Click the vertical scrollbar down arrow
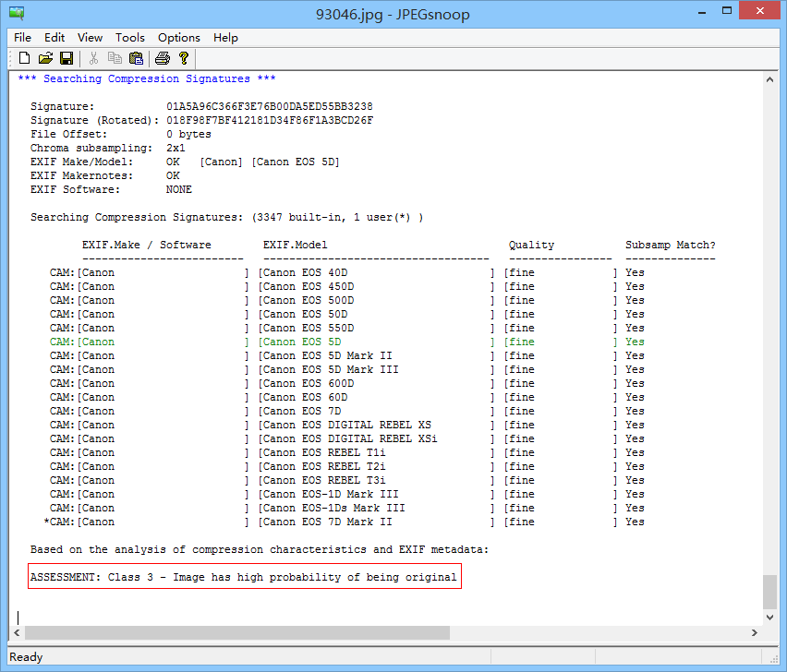 (x=769, y=618)
